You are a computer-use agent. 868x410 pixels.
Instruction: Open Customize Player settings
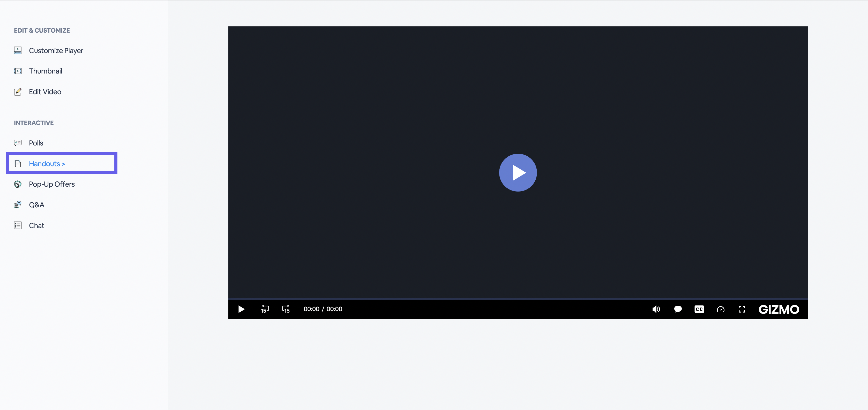click(x=56, y=50)
